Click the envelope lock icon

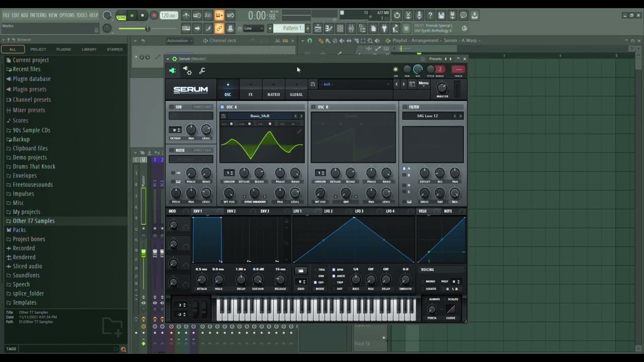coord(287,221)
